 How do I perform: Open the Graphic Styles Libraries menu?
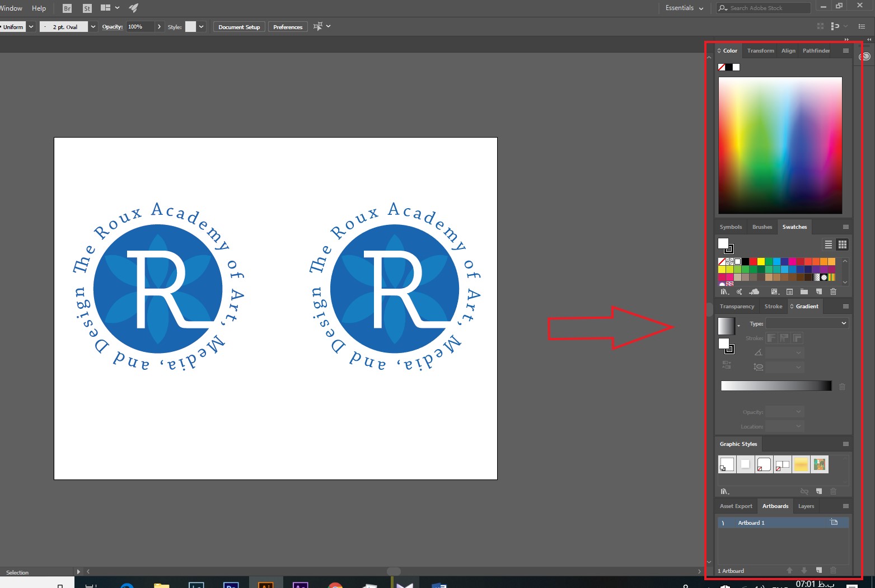tap(724, 491)
